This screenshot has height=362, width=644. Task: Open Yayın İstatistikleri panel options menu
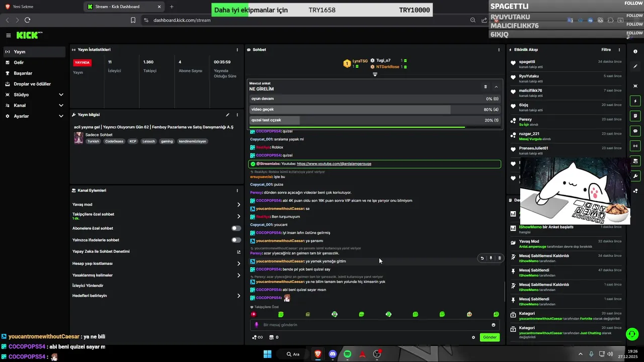click(x=237, y=50)
